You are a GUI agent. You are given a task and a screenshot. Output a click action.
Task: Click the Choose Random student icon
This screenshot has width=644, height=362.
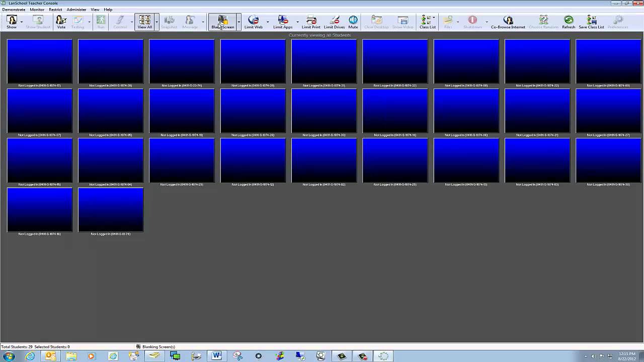coord(543,22)
